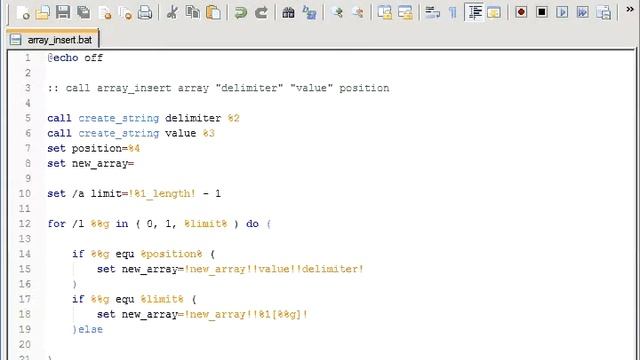Undo the last edit
The height and width of the screenshot is (360, 640).
click(241, 13)
